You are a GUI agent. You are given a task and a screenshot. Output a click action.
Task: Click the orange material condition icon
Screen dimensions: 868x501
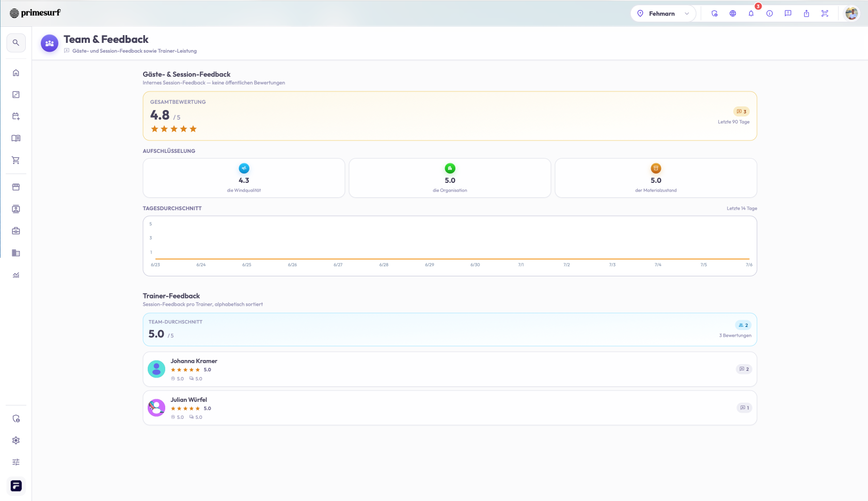tap(656, 168)
